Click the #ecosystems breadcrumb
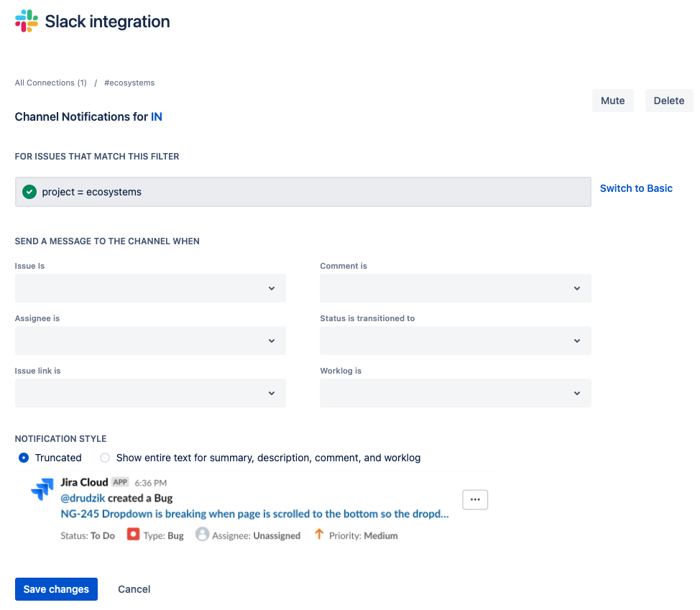Image resolution: width=700 pixels, height=610 pixels. click(129, 83)
